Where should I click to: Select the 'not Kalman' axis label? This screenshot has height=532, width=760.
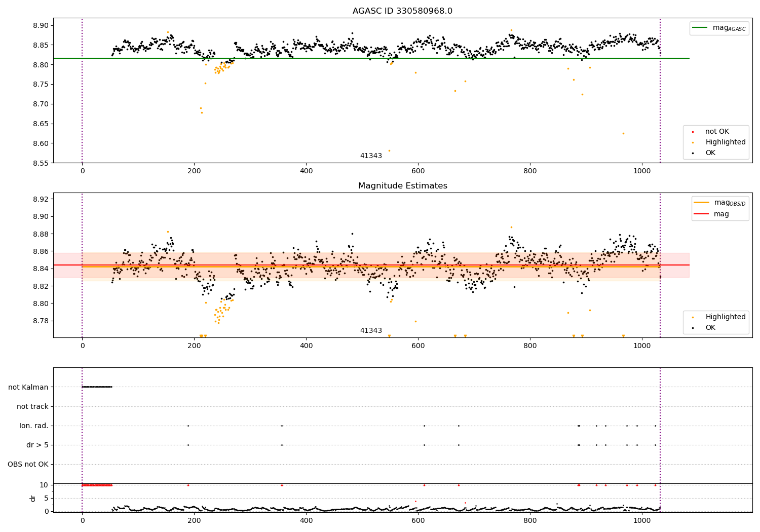28,387
